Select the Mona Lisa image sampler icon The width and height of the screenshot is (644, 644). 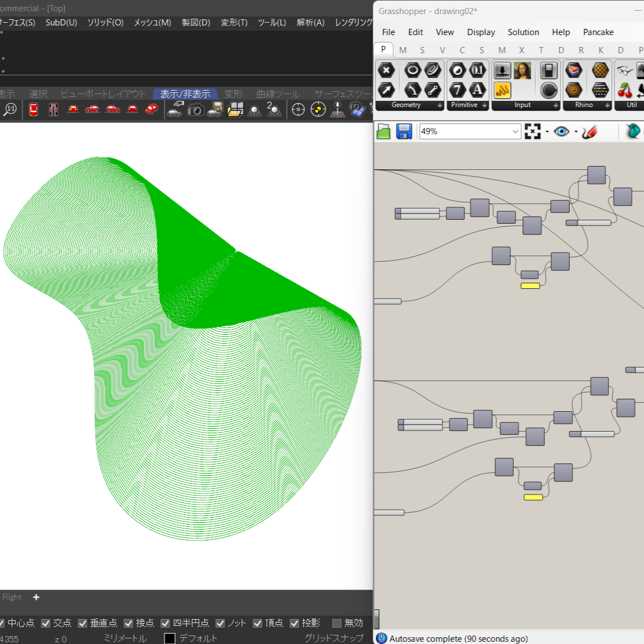tap(522, 71)
